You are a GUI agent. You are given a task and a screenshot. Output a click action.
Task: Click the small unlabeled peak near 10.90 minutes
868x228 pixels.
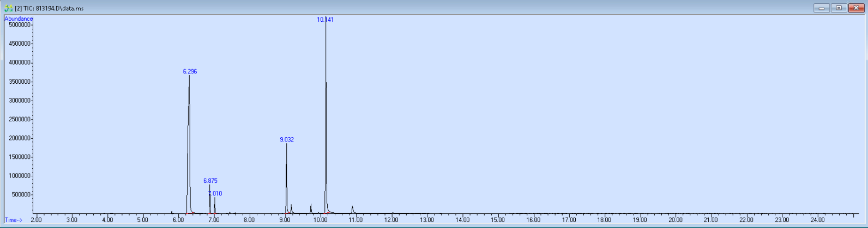pos(352,209)
